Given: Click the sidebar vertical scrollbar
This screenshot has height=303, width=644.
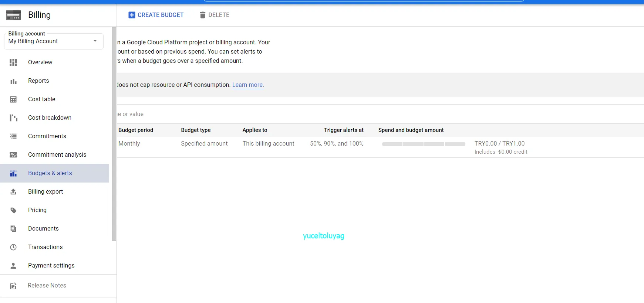Looking at the screenshot, I should (114, 134).
